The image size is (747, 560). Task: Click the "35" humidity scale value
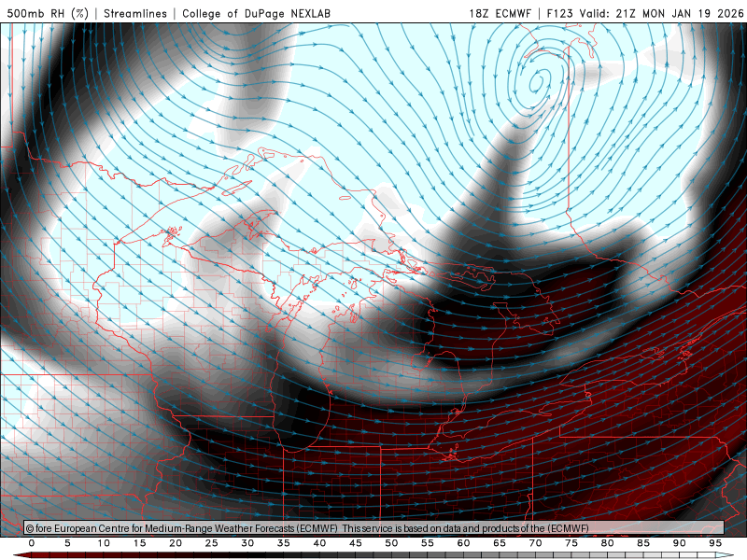point(284,543)
